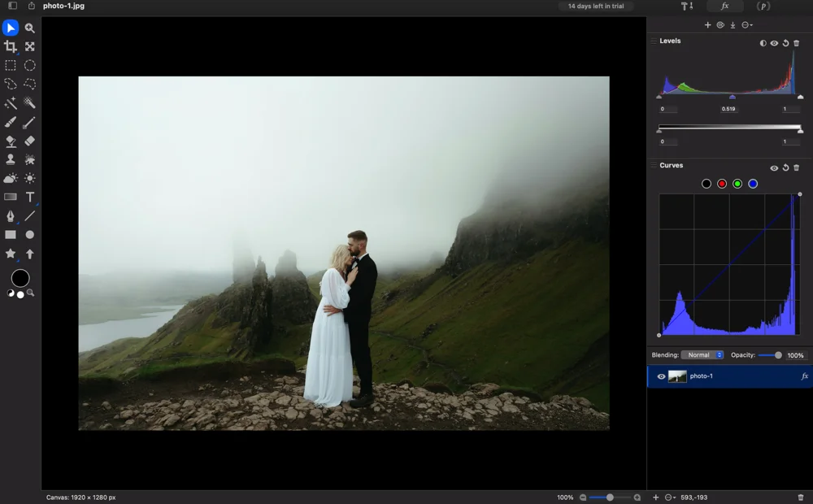This screenshot has width=813, height=504.
Task: Delete the Levels filter
Action: pyautogui.click(x=797, y=44)
